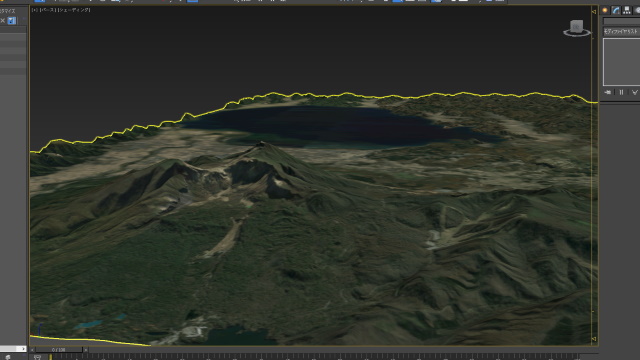
Task: Switch to the Modify panel icon
Action: (x=616, y=10)
